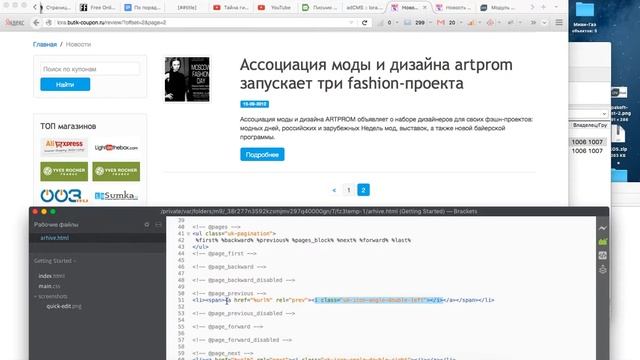Click the previous page arrow in pagination
640x360 pixels.
tap(334, 190)
